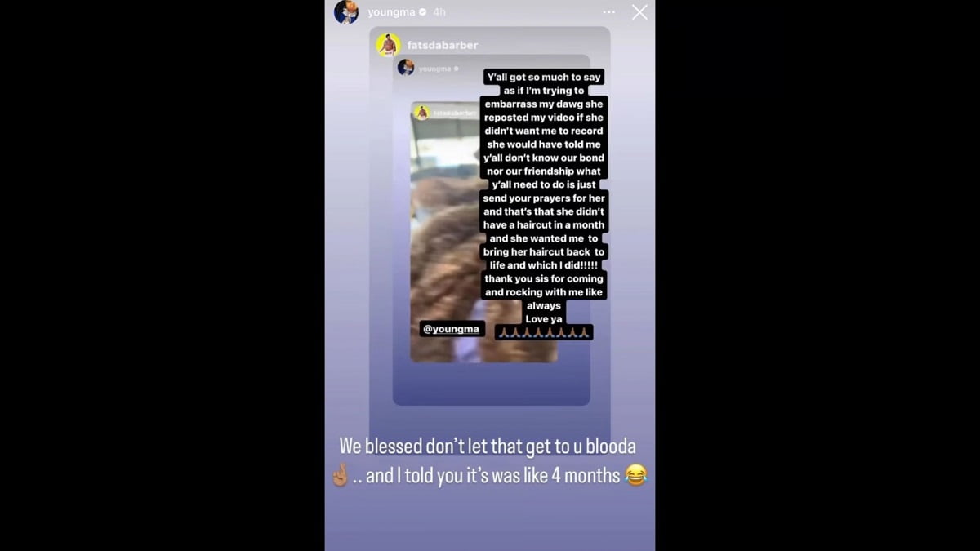Click the fatsdabarber username on reshared story
This screenshot has height=551, width=980.
point(443,45)
